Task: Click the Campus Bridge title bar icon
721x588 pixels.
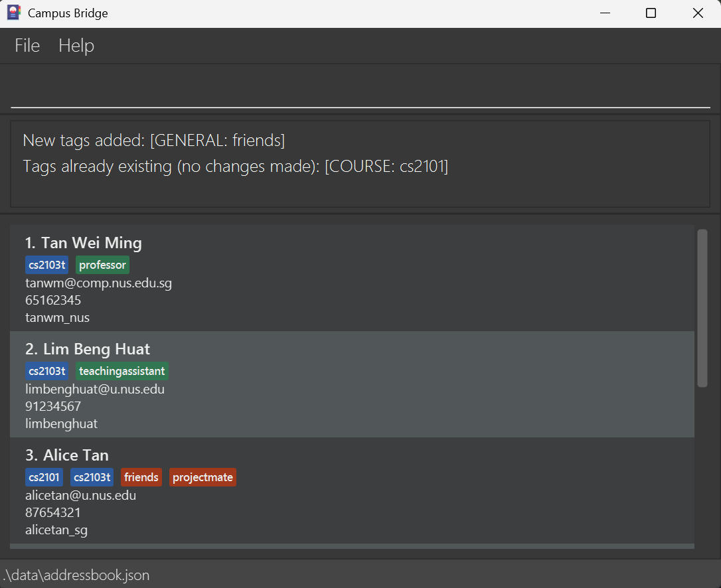Action: coord(13,13)
